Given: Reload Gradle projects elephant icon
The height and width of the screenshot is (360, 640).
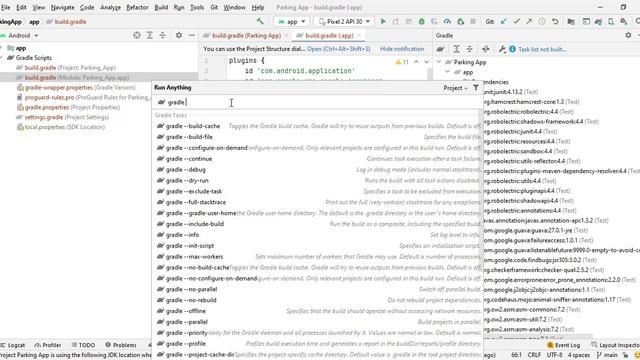Looking at the screenshot, I should point(440,49).
